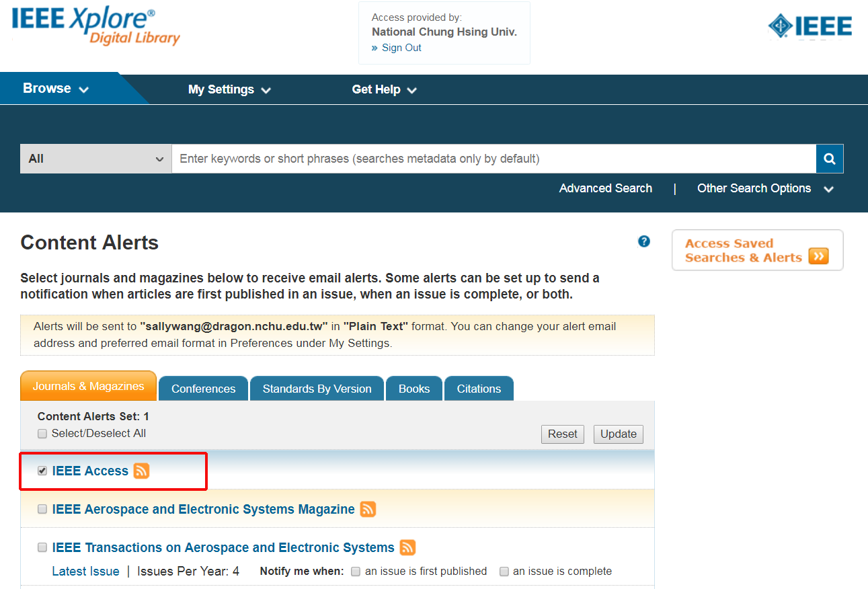The width and height of the screenshot is (868, 589).
Task: Check IEEE Aerospace and Electronic Systems Magazine checkbox
Action: click(x=42, y=509)
